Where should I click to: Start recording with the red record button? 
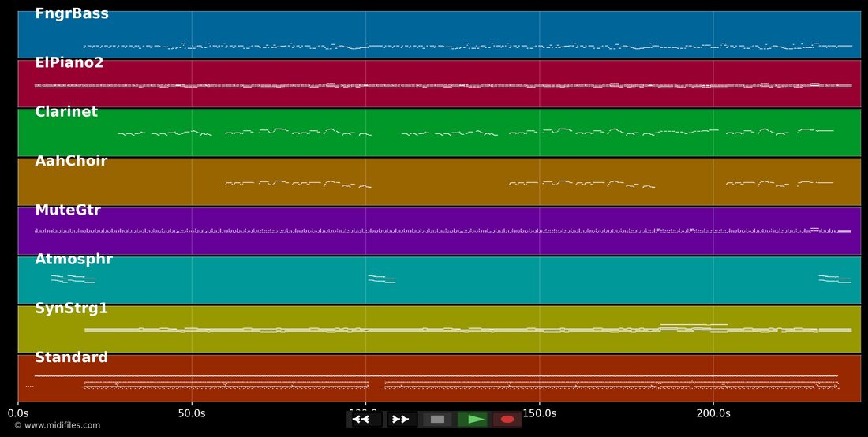(507, 420)
